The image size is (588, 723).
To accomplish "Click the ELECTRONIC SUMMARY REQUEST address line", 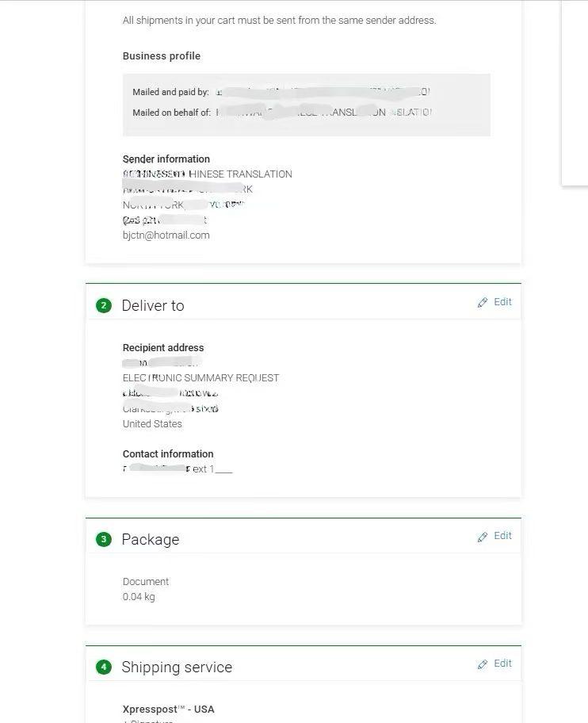I will (201, 378).
